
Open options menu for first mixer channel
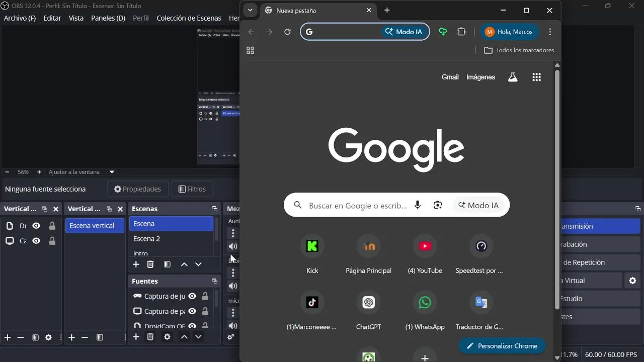[233, 233]
